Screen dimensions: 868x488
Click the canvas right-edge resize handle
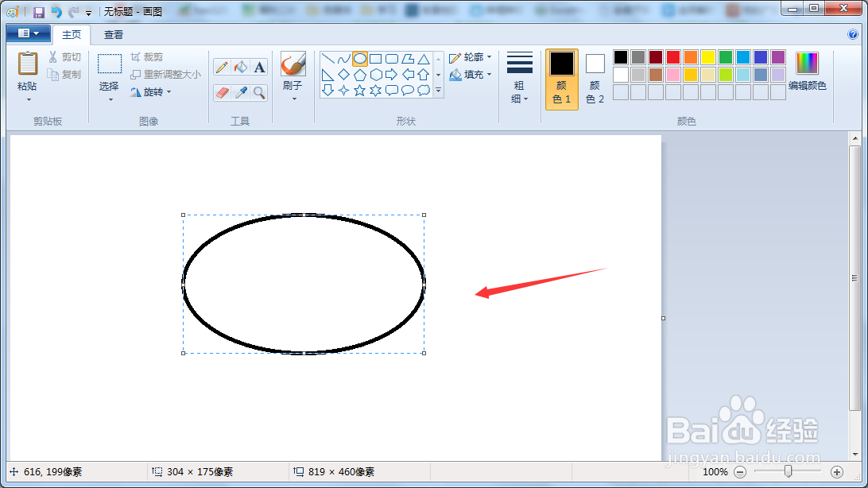point(663,318)
